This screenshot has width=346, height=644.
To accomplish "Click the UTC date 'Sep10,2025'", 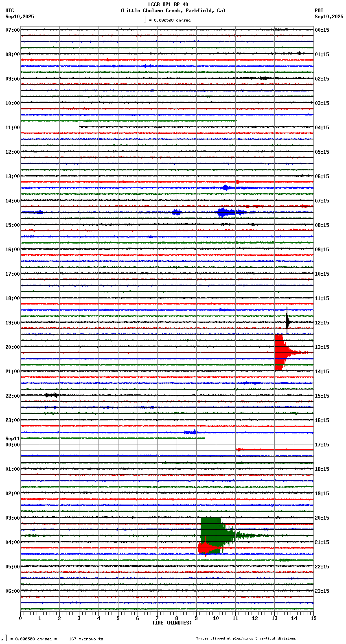I will click(x=20, y=17).
